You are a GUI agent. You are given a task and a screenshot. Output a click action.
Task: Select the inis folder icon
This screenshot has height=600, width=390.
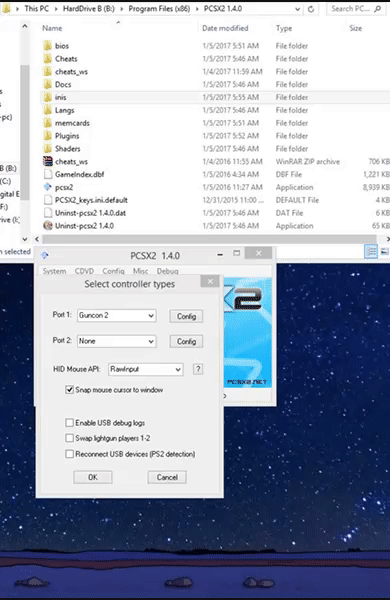pyautogui.click(x=47, y=97)
